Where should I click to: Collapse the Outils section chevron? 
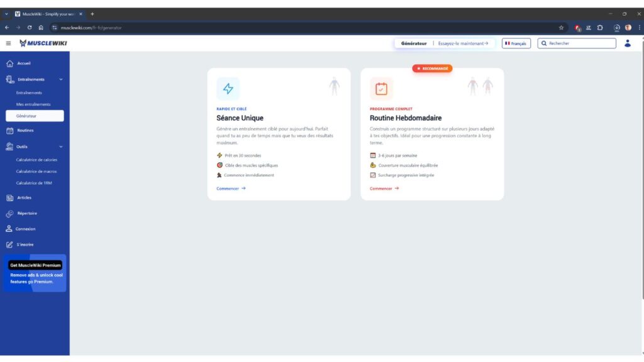[x=61, y=146]
